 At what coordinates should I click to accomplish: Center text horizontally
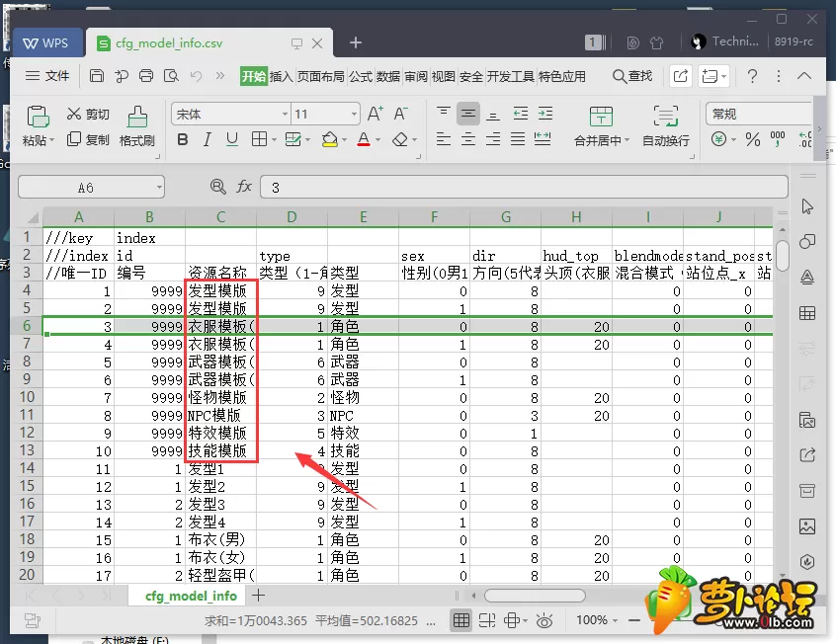click(468, 139)
